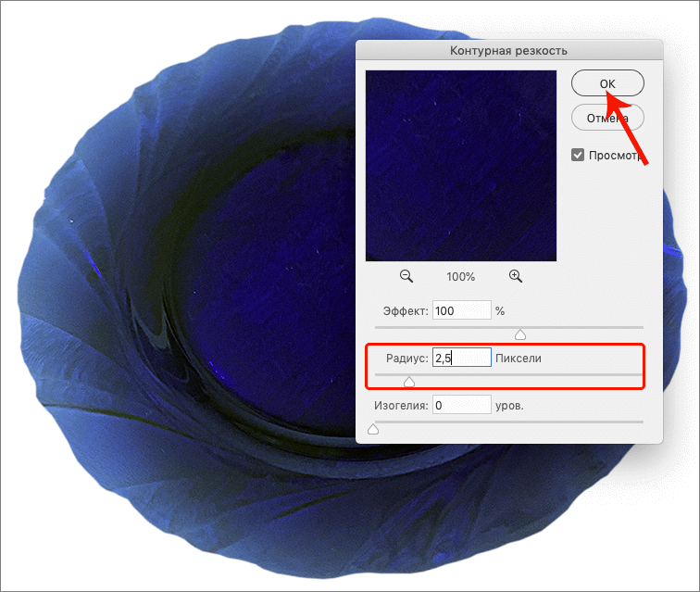Click the 100% zoom level label

point(460,277)
